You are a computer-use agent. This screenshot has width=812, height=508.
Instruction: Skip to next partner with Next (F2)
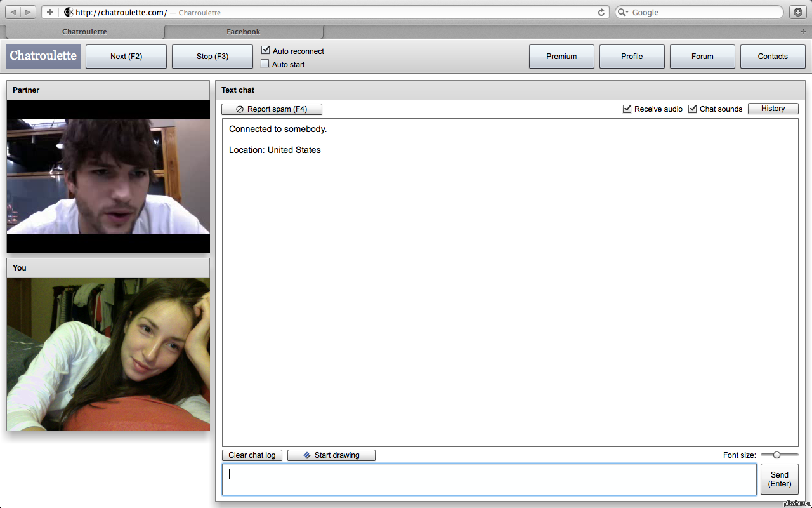pyautogui.click(x=126, y=57)
